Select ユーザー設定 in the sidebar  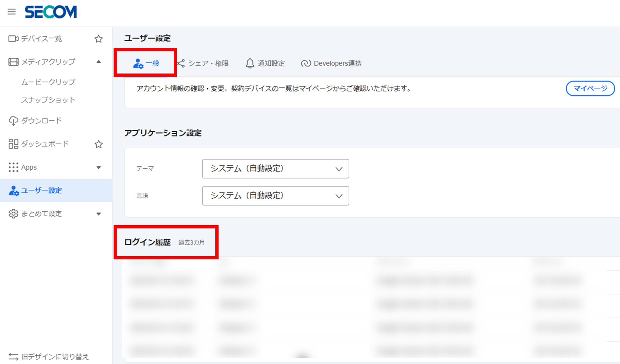pos(56,190)
